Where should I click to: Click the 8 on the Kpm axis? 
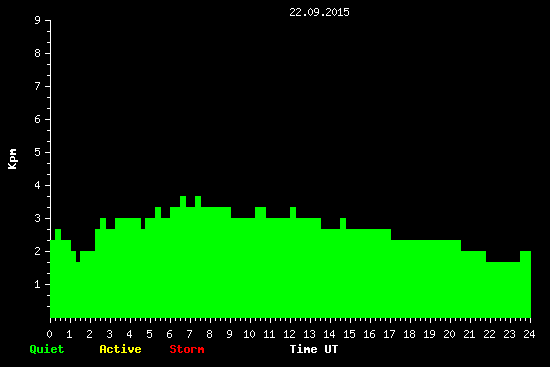click(38, 53)
